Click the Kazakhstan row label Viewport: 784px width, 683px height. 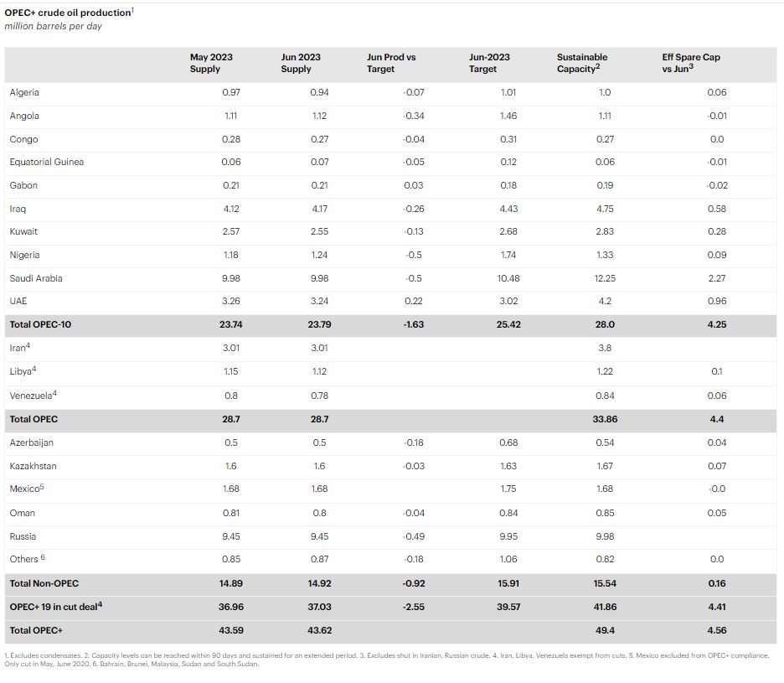tap(34, 466)
